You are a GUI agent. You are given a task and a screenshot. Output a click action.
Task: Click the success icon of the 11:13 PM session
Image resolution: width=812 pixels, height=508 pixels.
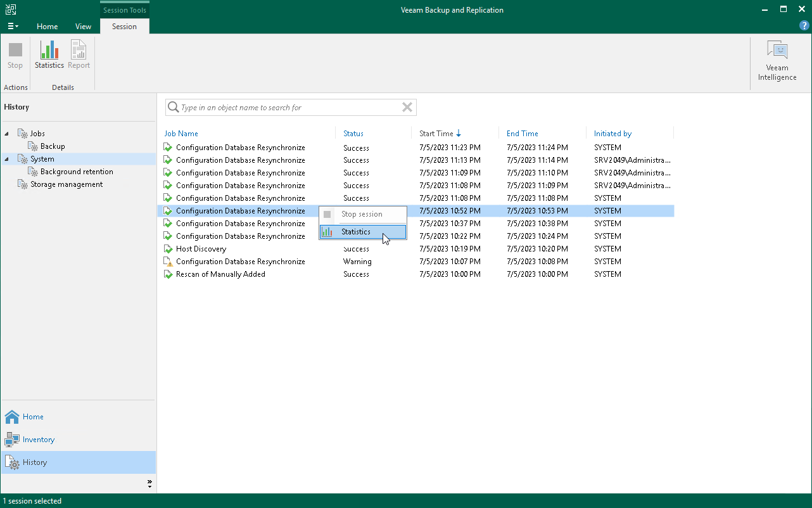[168, 160]
